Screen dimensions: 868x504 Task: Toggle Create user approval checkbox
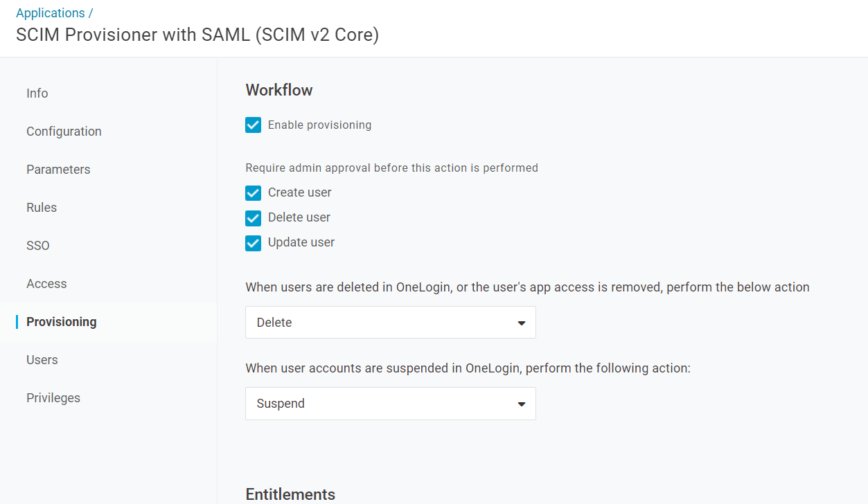(254, 193)
